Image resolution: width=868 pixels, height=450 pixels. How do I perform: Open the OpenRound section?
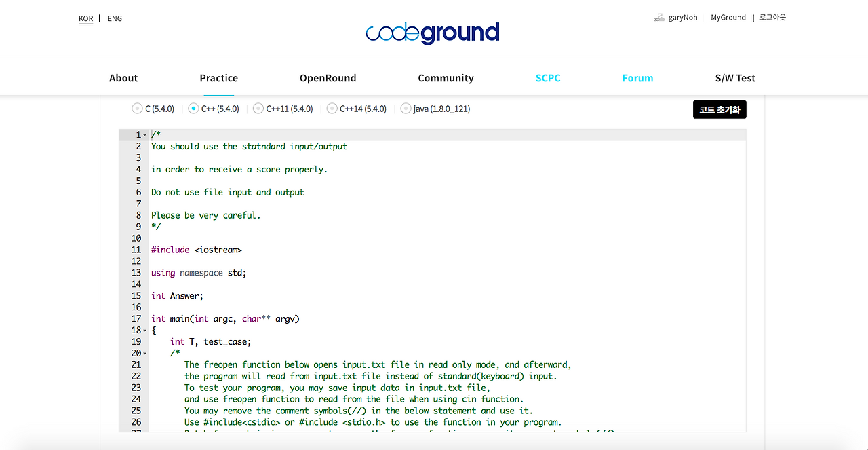pos(328,78)
